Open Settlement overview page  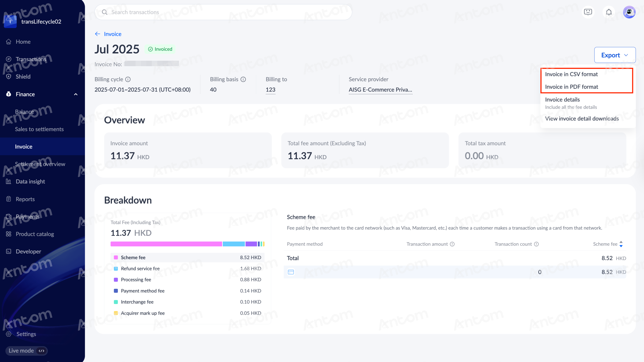pos(40,164)
